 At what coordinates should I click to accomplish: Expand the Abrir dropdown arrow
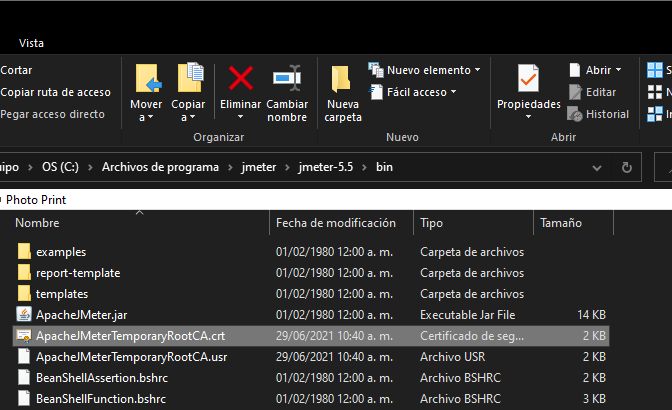point(618,70)
